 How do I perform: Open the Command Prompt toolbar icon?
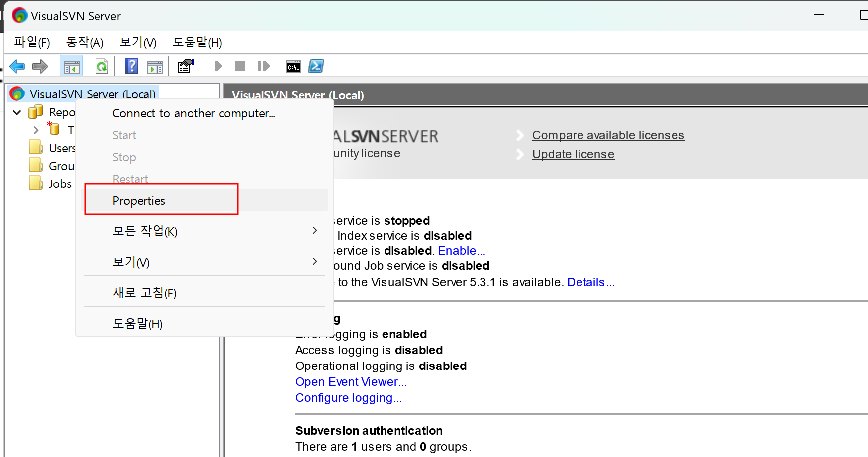[x=293, y=66]
